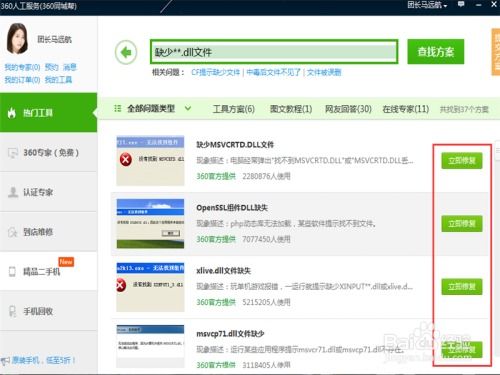Click title msvcp71.dll文件缺少
Image resolution: width=500 pixels, height=375 pixels.
pyautogui.click(x=230, y=334)
